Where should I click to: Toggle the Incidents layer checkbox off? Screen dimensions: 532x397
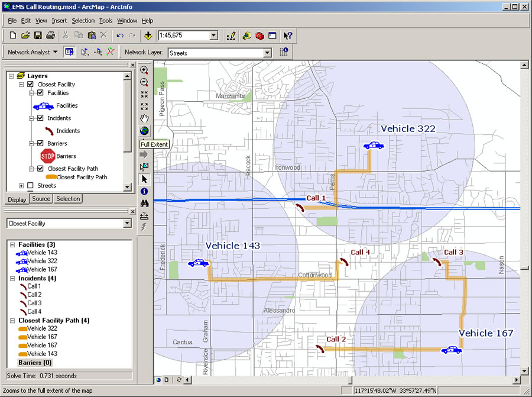pyautogui.click(x=40, y=118)
